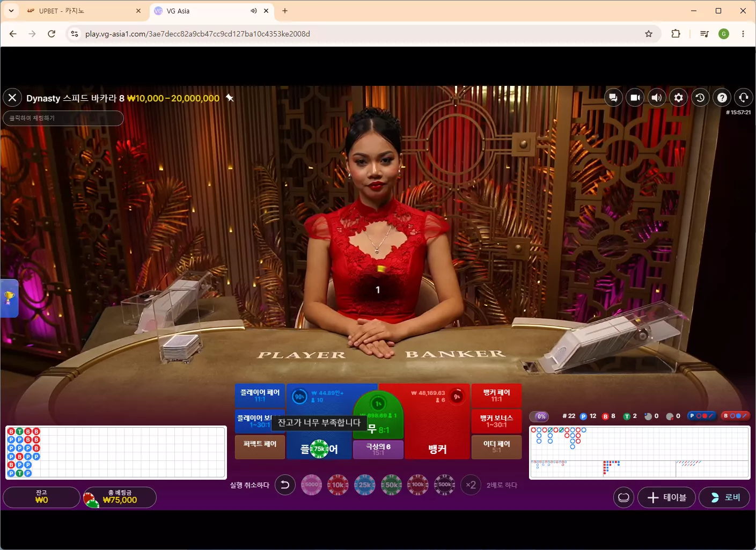Close the Dynasty baccarat table

(12, 98)
